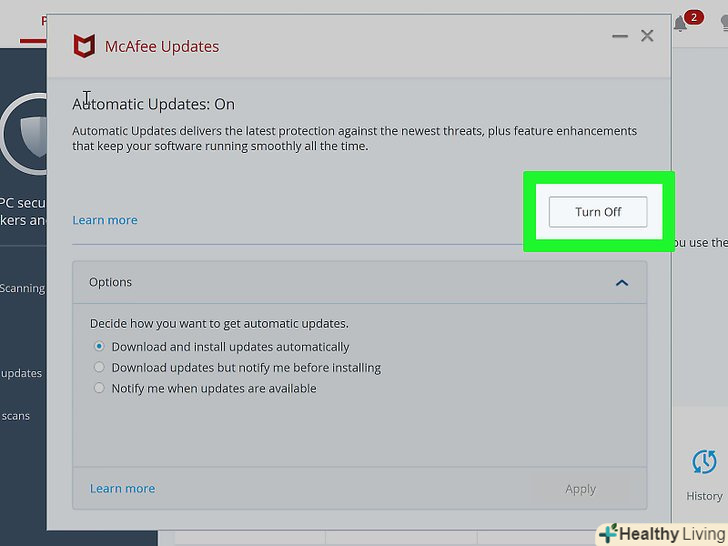Screen dimensions: 728x546
Task: Click the McAfee shield logo
Action: (84, 46)
